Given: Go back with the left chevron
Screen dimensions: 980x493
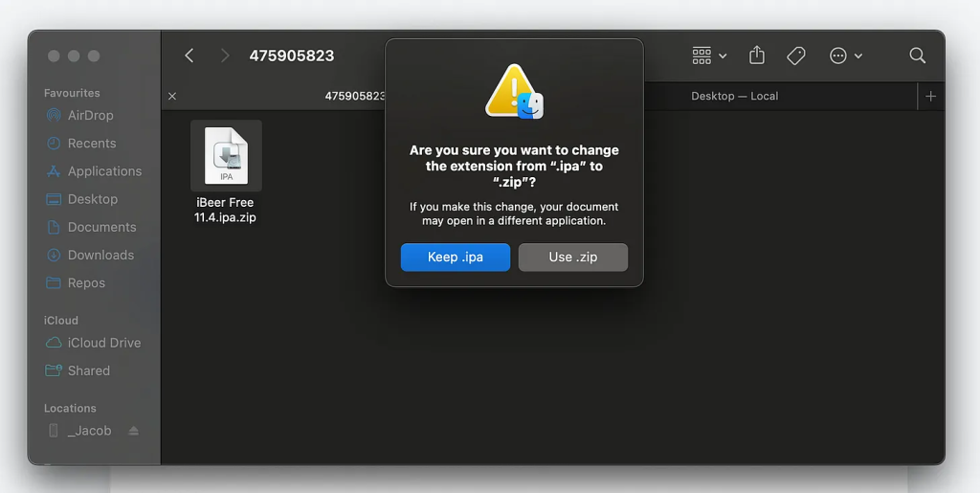Looking at the screenshot, I should [189, 56].
